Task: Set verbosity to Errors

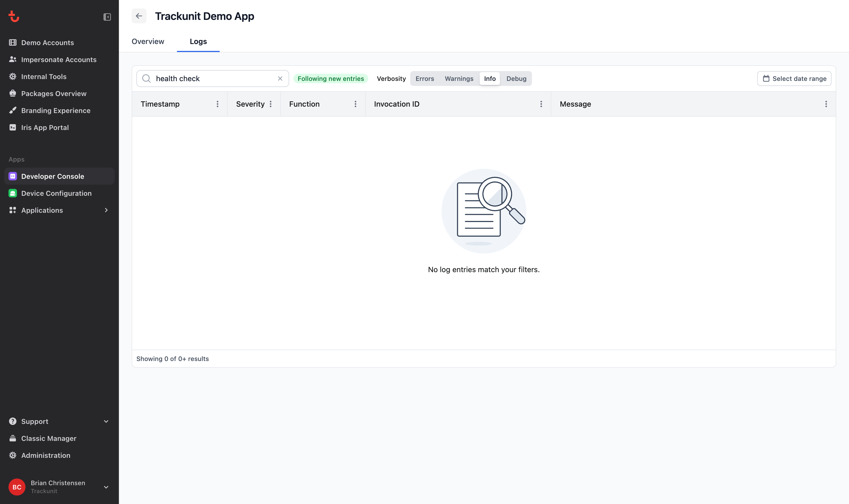Action: pyautogui.click(x=425, y=79)
